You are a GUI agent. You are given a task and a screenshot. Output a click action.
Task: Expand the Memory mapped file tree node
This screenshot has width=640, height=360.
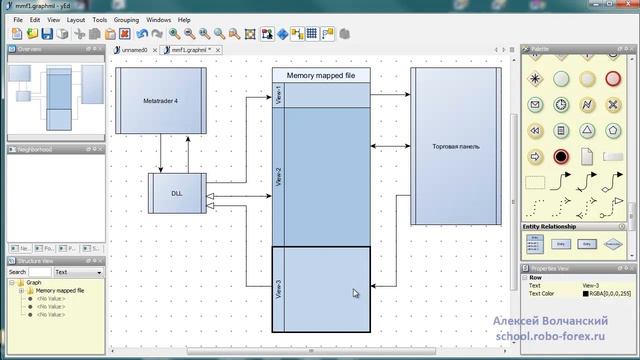point(21,291)
